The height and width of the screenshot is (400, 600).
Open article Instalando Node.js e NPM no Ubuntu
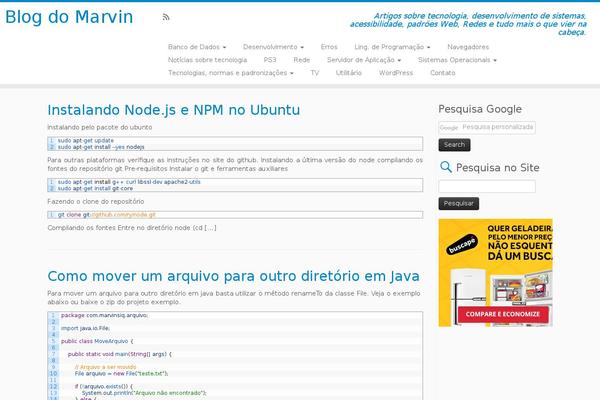tap(174, 110)
